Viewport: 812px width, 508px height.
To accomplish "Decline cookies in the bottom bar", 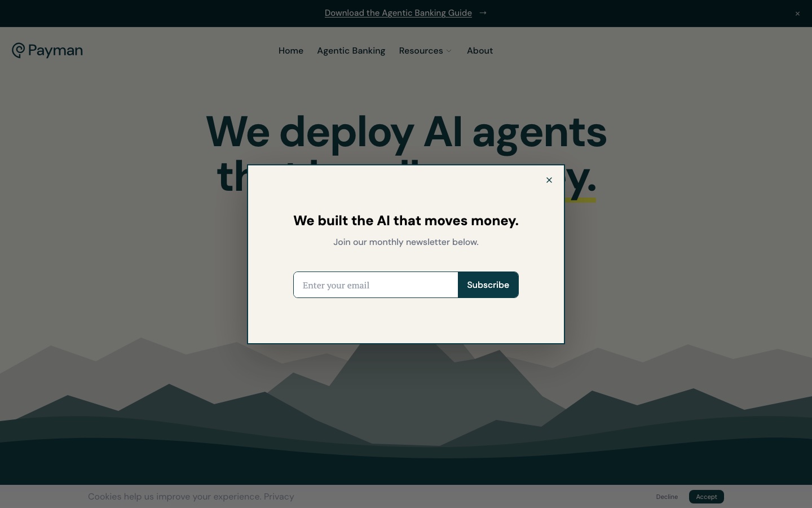I will click(667, 497).
